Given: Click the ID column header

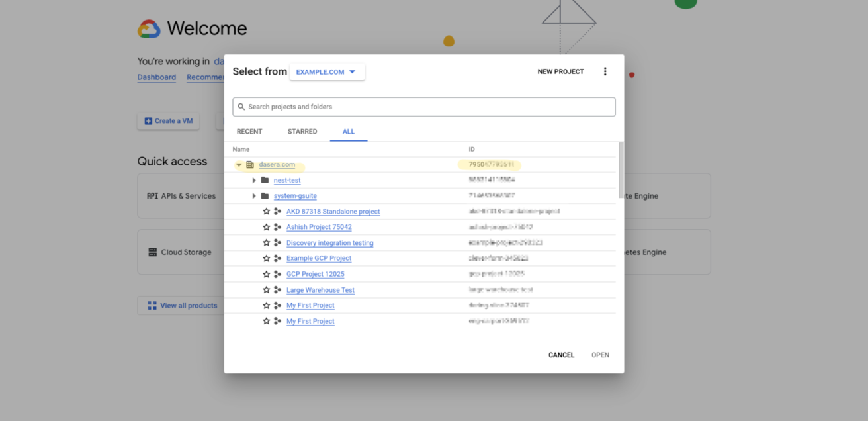Looking at the screenshot, I should pos(472,150).
